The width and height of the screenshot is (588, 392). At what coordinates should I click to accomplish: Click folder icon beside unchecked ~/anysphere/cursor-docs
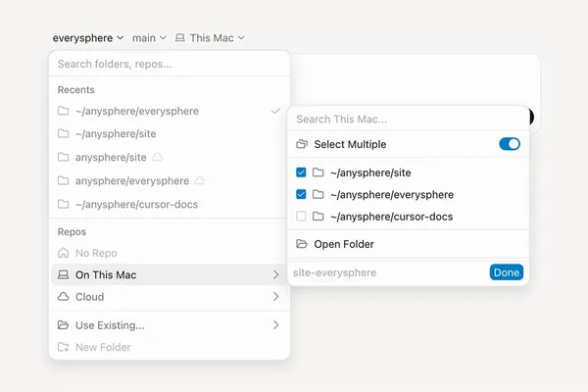pyautogui.click(x=318, y=216)
